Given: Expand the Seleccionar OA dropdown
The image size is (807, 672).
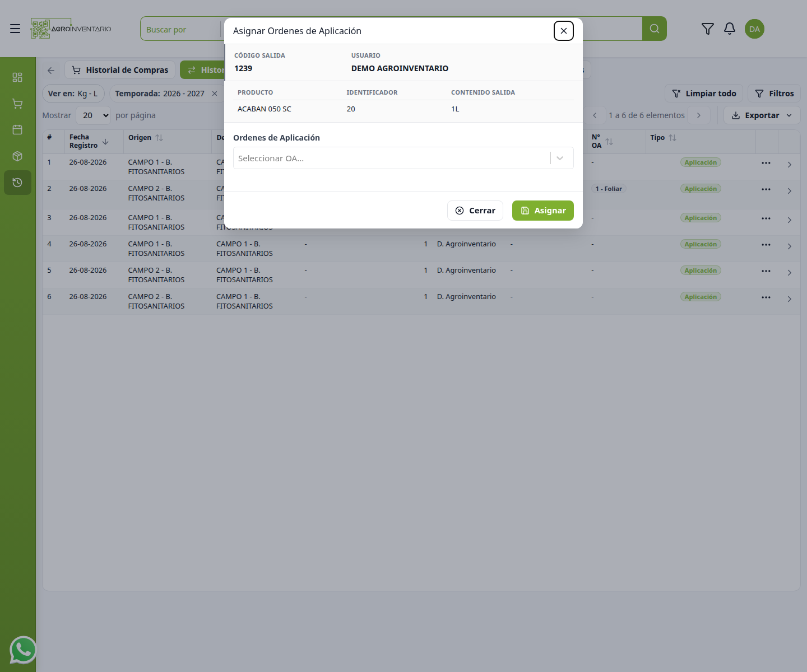Looking at the screenshot, I should tap(403, 158).
